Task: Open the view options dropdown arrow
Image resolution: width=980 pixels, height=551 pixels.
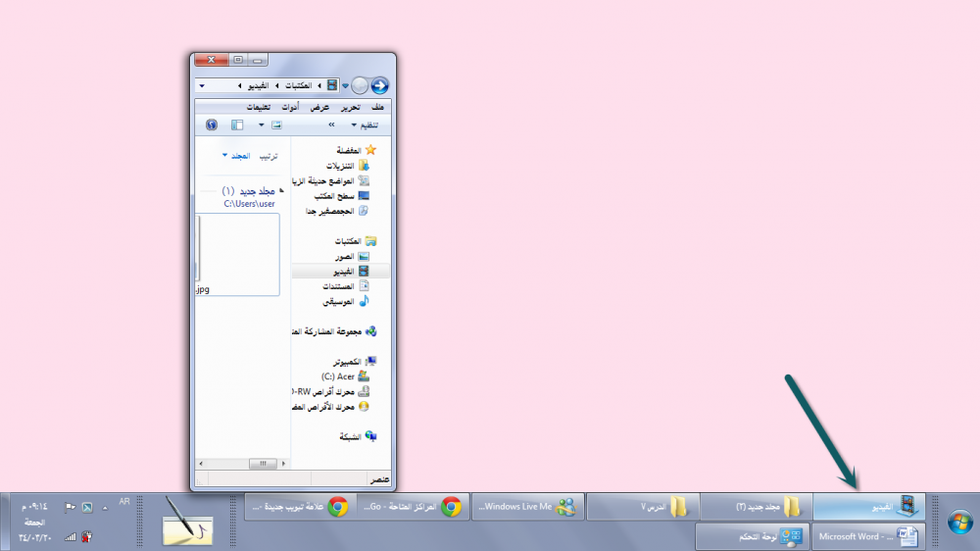Action: [x=262, y=125]
